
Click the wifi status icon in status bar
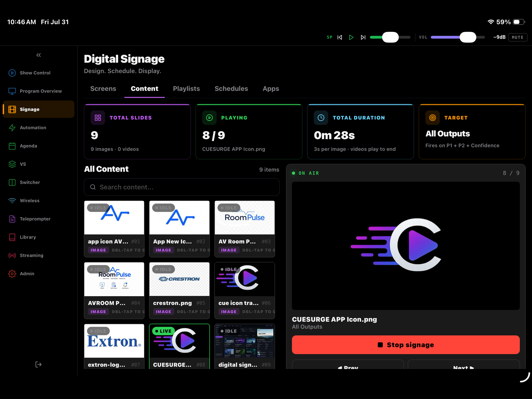(x=491, y=22)
